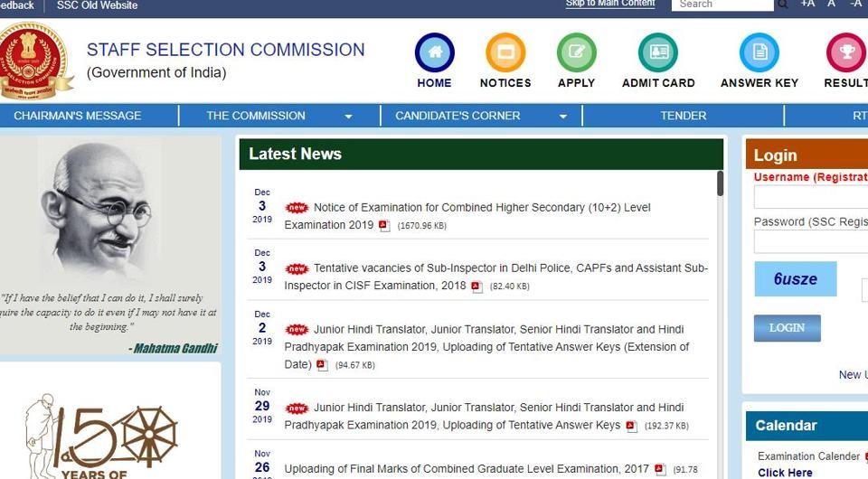
Task: Click the SSC emblem logo
Action: pos(34,60)
